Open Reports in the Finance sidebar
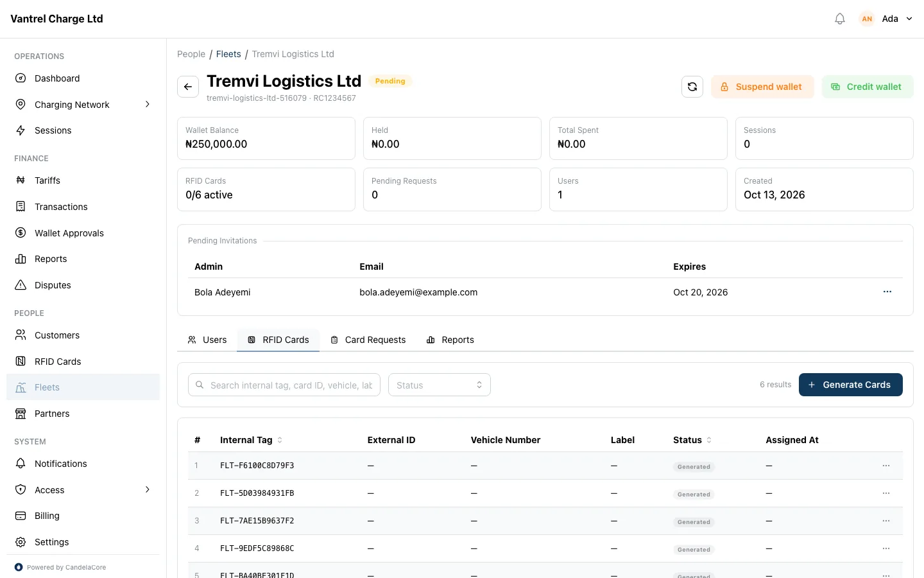The width and height of the screenshot is (924, 578). coord(83,259)
